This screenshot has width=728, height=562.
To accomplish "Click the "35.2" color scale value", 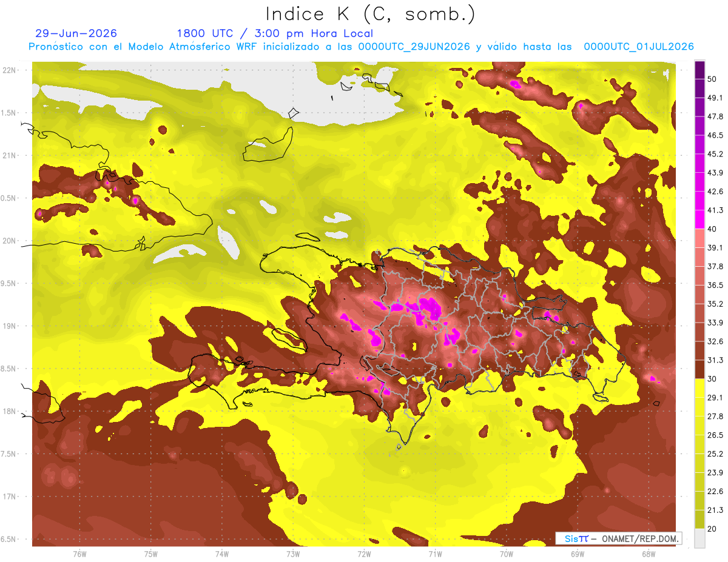I will tap(715, 304).
